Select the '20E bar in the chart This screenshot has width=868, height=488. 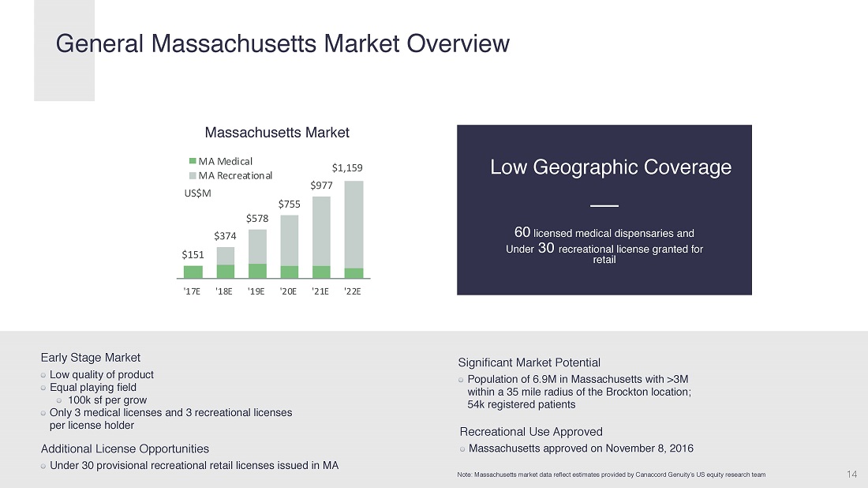click(290, 246)
